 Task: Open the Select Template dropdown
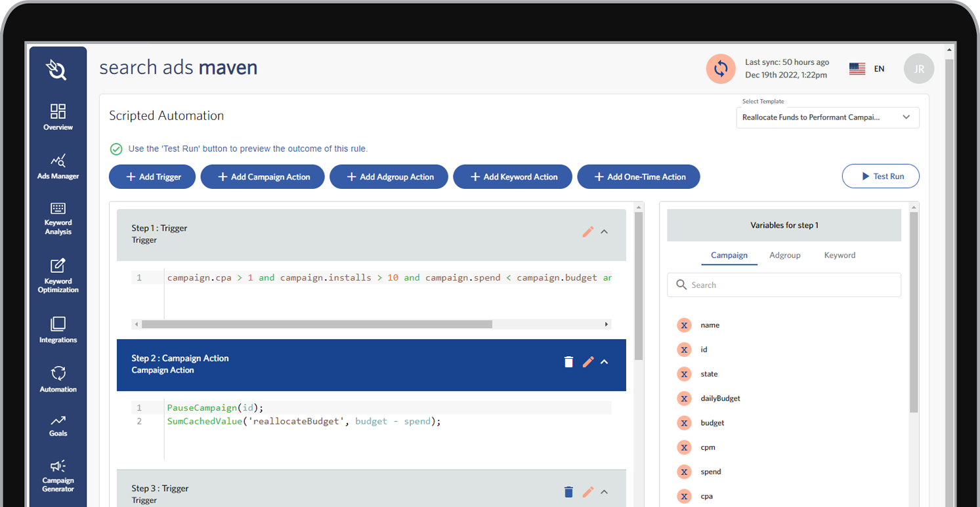click(x=828, y=117)
